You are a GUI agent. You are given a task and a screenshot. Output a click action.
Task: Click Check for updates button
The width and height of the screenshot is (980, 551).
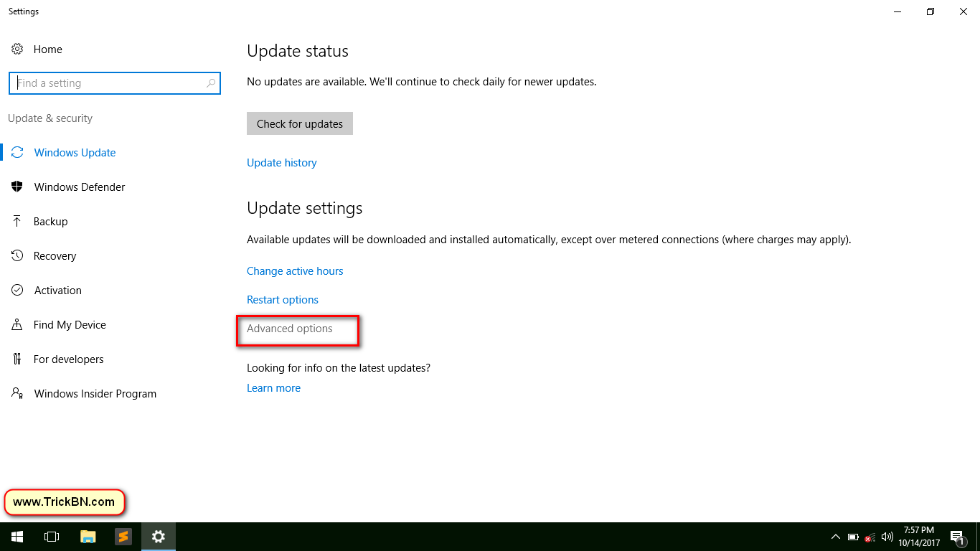click(x=300, y=123)
